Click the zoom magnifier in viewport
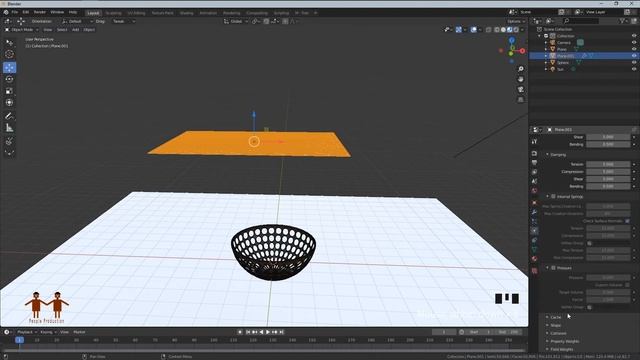The height and width of the screenshot is (360, 640). click(x=521, y=69)
